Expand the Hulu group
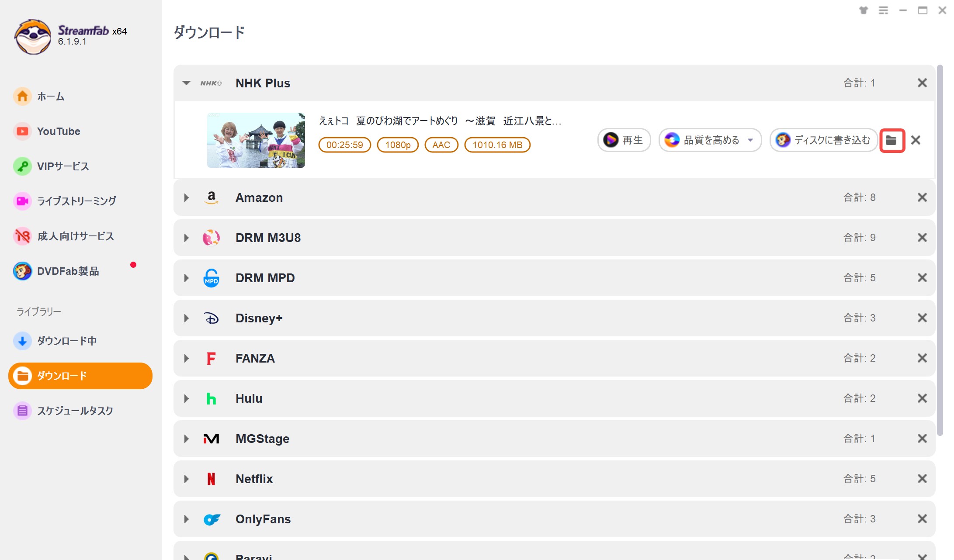 click(186, 398)
